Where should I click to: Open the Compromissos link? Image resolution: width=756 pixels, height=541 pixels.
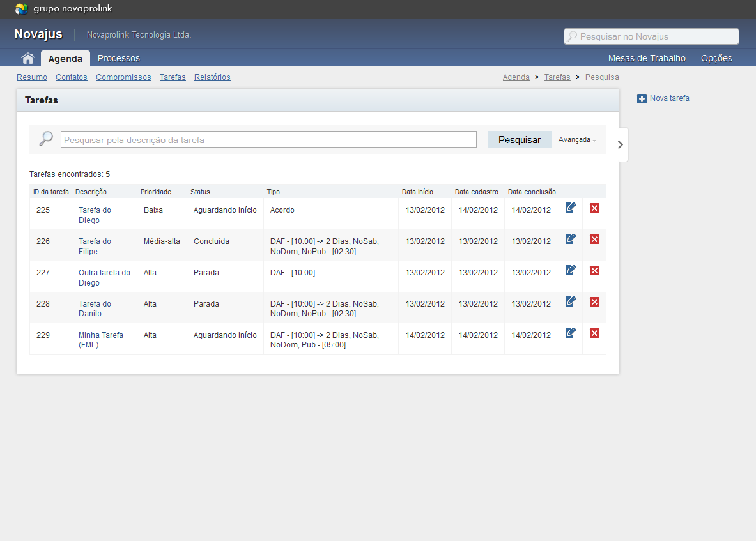coord(123,77)
